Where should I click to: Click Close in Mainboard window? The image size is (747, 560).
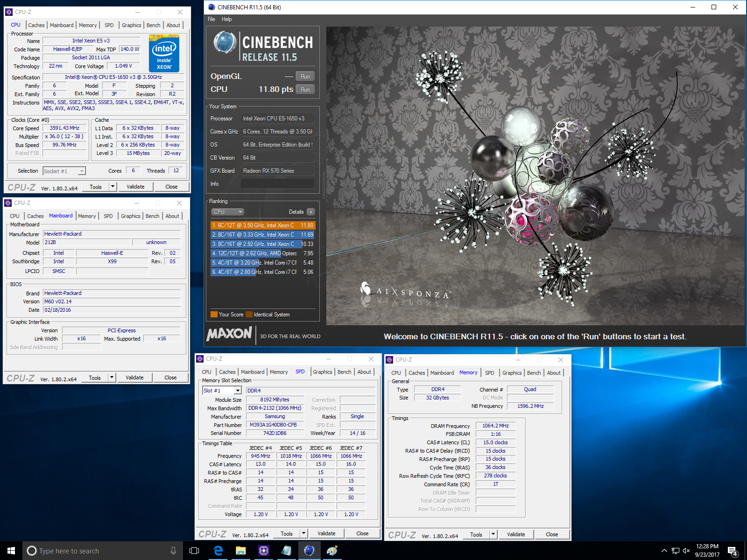click(x=170, y=378)
